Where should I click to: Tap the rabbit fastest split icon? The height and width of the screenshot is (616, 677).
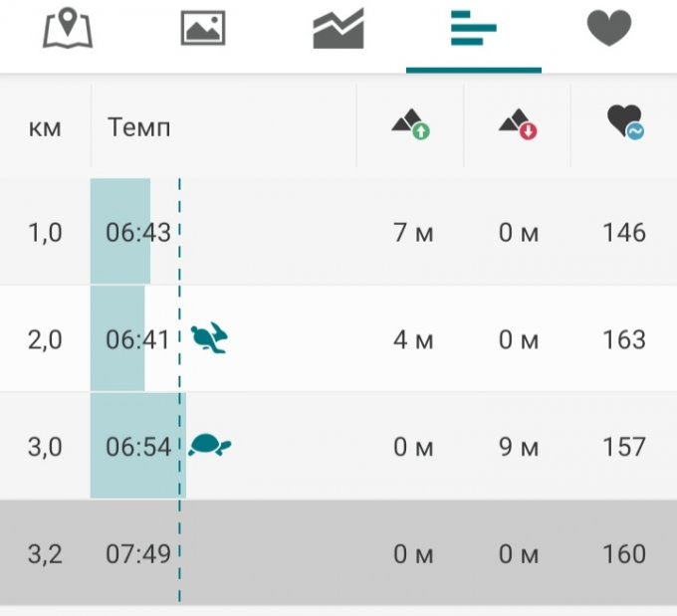tap(209, 339)
